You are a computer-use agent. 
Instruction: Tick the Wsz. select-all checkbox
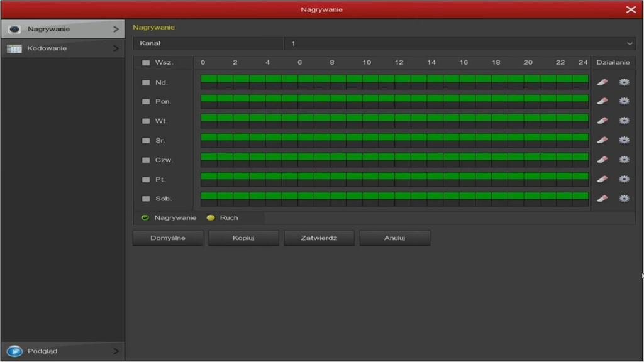(x=146, y=63)
